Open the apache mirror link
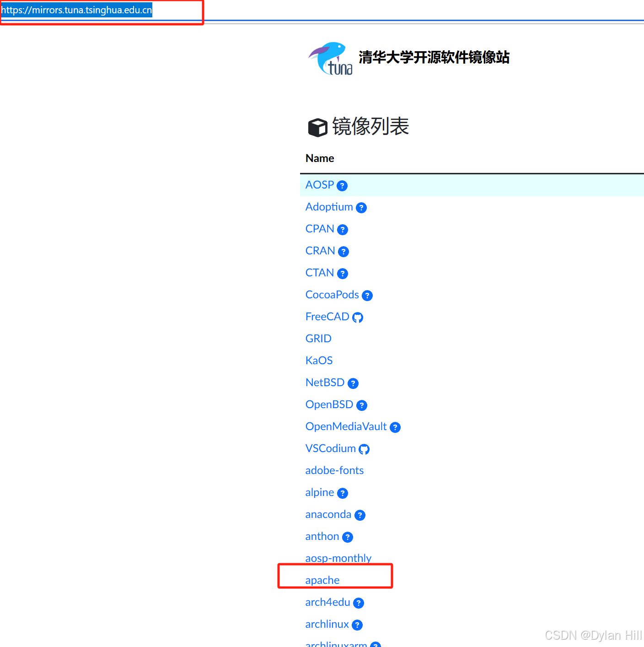The width and height of the screenshot is (644, 647). pyautogui.click(x=322, y=581)
